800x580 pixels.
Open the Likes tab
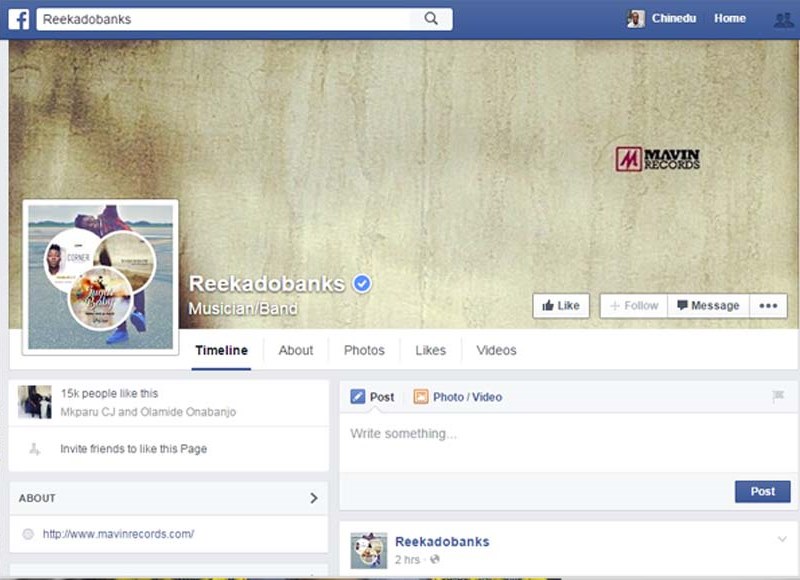tap(431, 350)
